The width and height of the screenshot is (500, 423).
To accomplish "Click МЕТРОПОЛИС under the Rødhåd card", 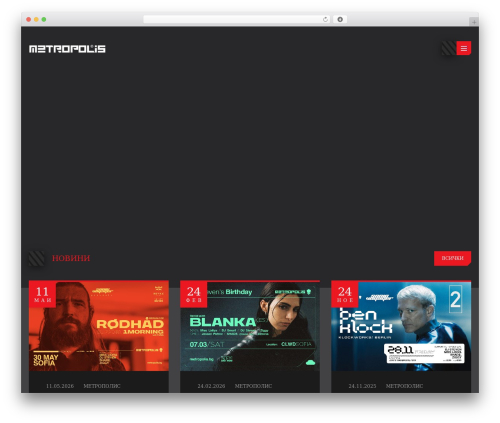I will [x=102, y=386].
